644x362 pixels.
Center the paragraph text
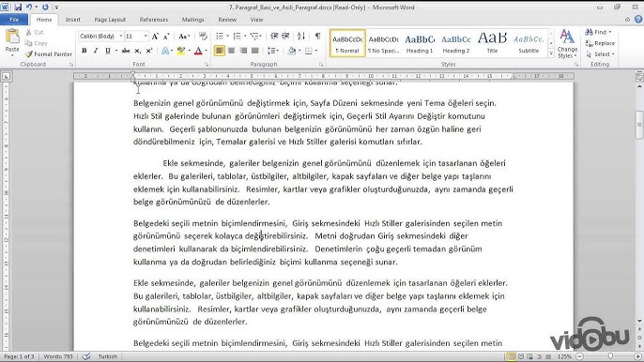tap(231, 51)
